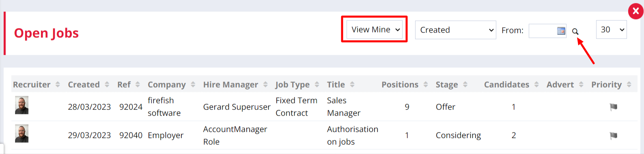
Task: Click priority flag for job 92040
Action: pos(614,136)
